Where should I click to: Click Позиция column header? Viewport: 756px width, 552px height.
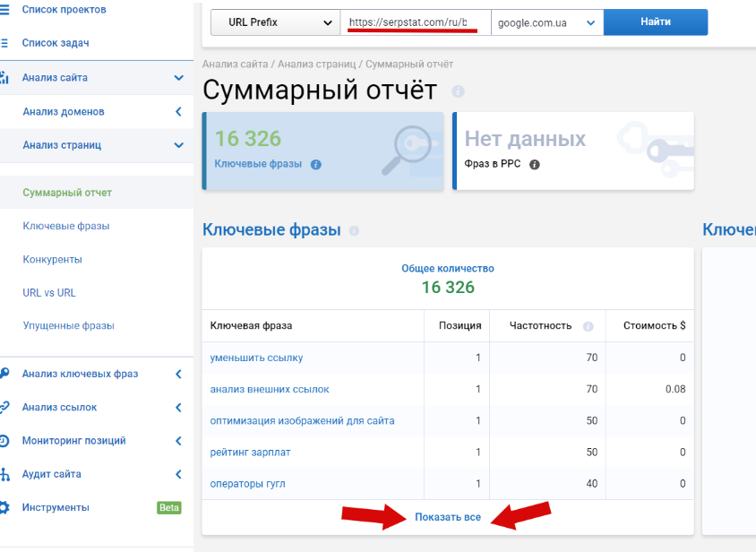tap(460, 325)
